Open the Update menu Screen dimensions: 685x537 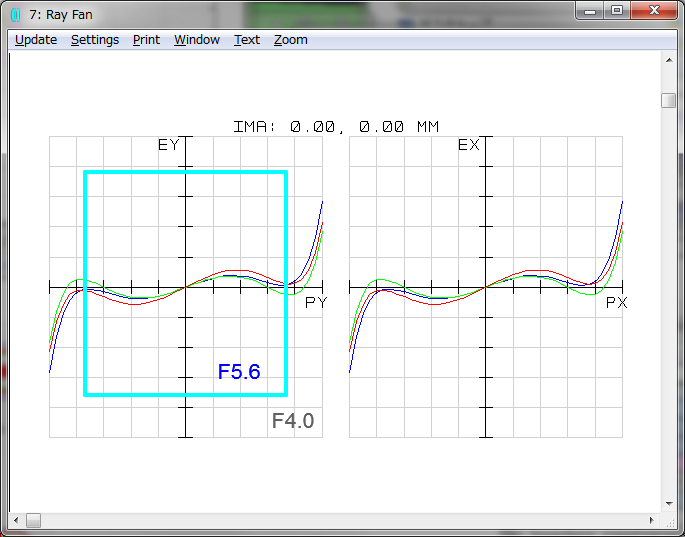click(36, 40)
